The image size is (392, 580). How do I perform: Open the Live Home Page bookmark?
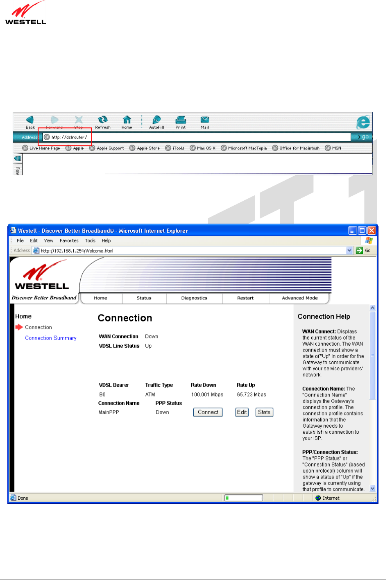click(41, 148)
